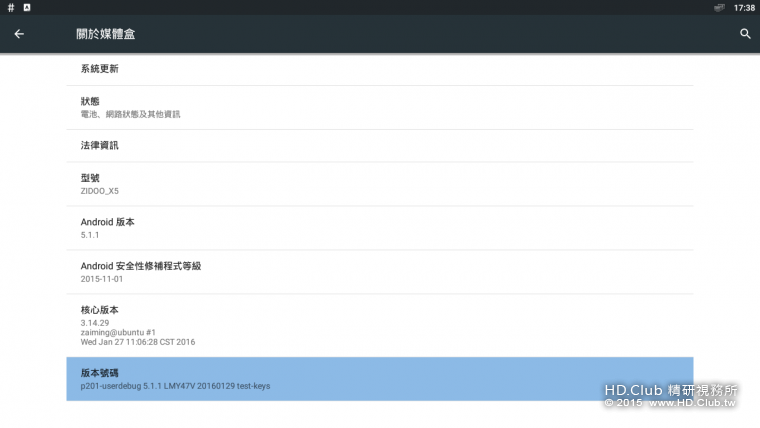Select the 型號 row
This screenshot has width=760, height=428.
click(x=380, y=184)
